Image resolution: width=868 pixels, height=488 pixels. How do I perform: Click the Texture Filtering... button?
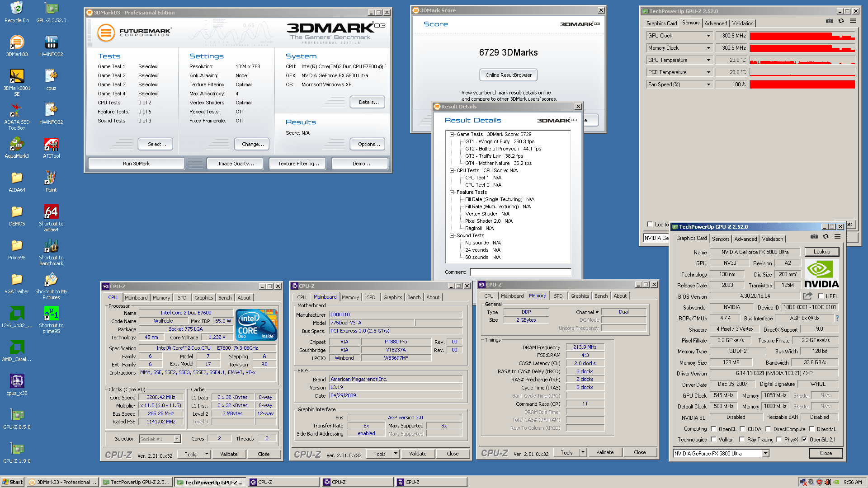tap(298, 164)
